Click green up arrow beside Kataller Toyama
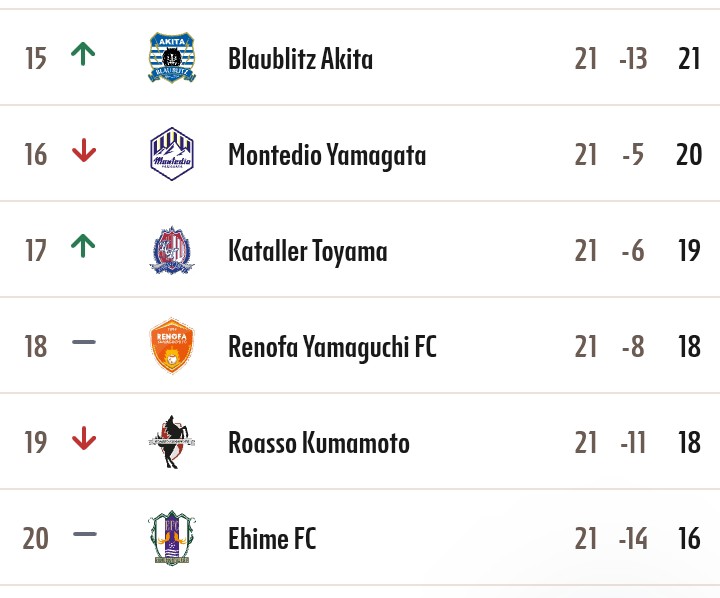Screen dimensions: 720x598 (x=83, y=246)
